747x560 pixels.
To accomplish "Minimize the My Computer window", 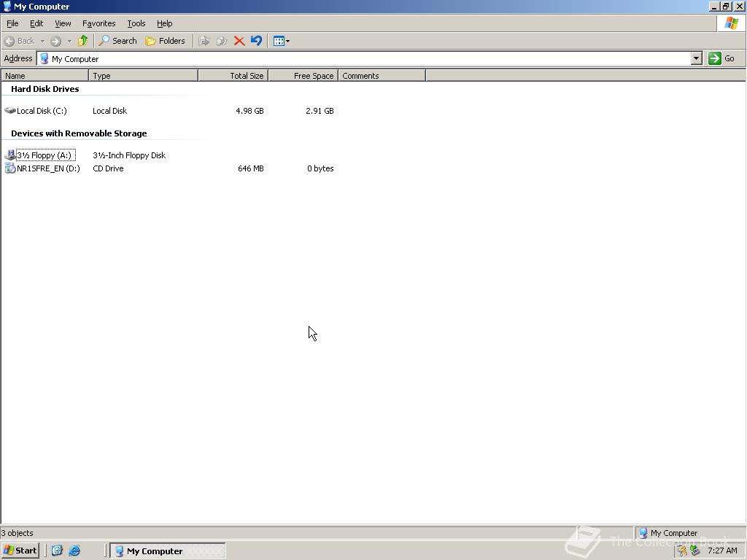I will [x=714, y=7].
